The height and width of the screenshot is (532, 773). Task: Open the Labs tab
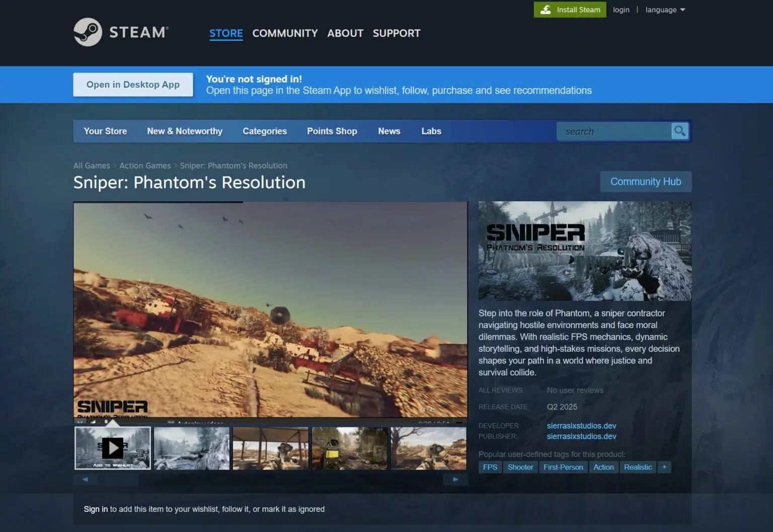pos(431,131)
